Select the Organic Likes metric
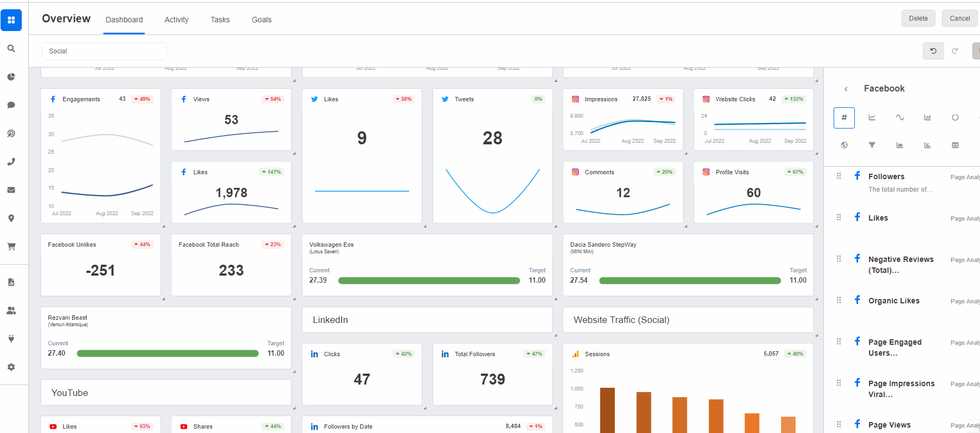 pyautogui.click(x=893, y=301)
